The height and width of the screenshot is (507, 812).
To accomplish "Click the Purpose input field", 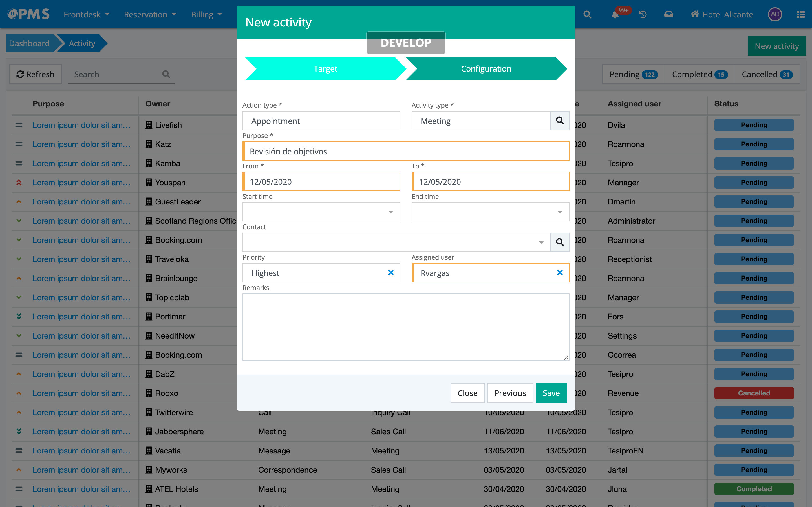I will [x=406, y=151].
